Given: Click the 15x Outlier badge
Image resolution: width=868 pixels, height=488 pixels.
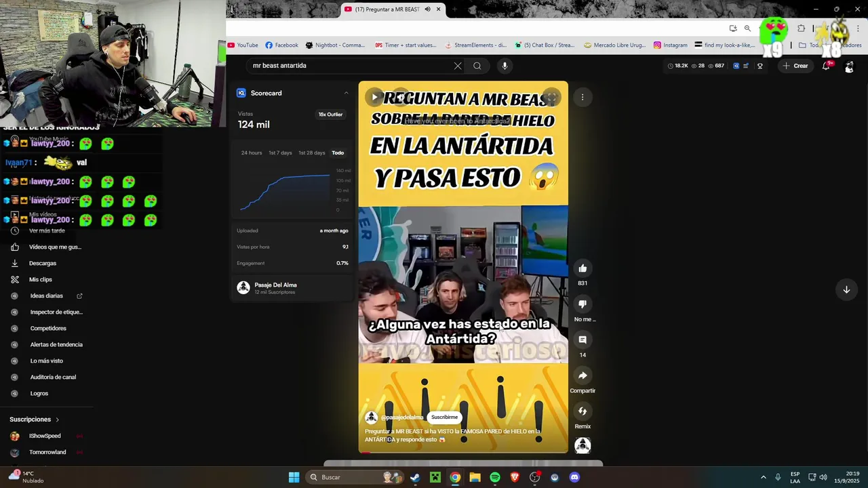Looking at the screenshot, I should point(331,115).
